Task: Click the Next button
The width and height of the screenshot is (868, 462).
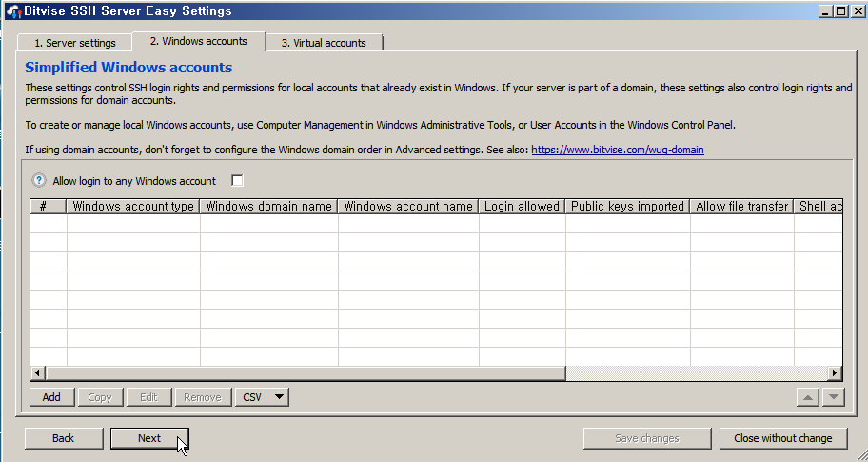Action: click(x=149, y=438)
